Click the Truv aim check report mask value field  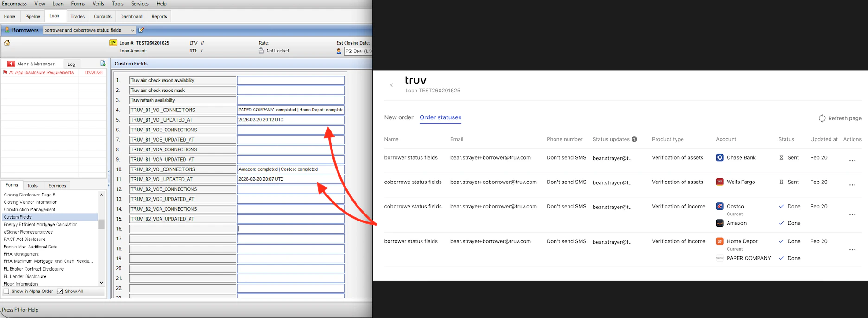(x=291, y=91)
